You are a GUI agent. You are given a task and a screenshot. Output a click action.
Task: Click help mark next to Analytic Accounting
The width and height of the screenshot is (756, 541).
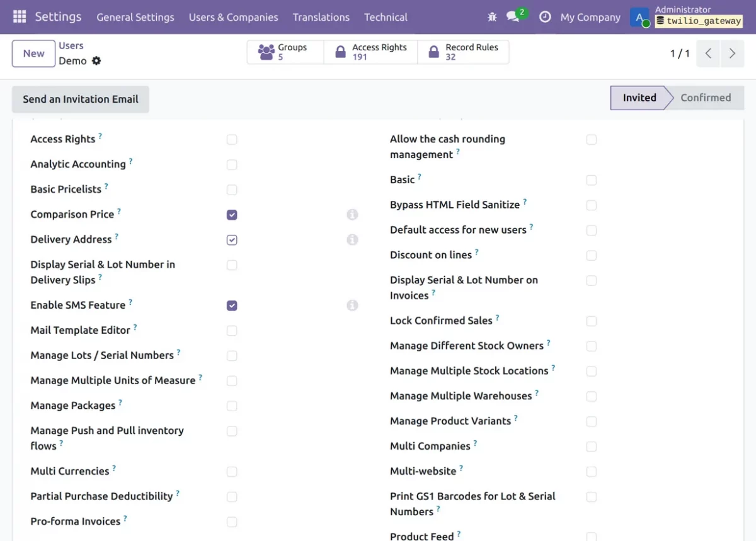coord(130,161)
